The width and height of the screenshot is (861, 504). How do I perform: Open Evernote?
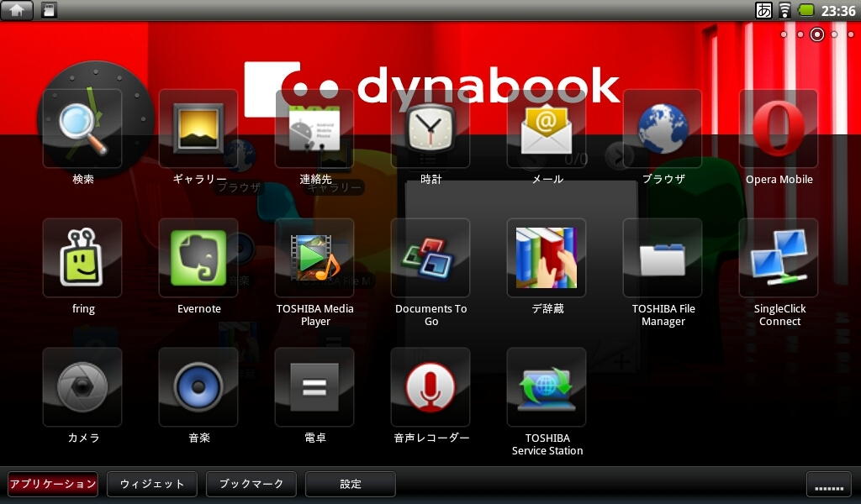(x=198, y=258)
